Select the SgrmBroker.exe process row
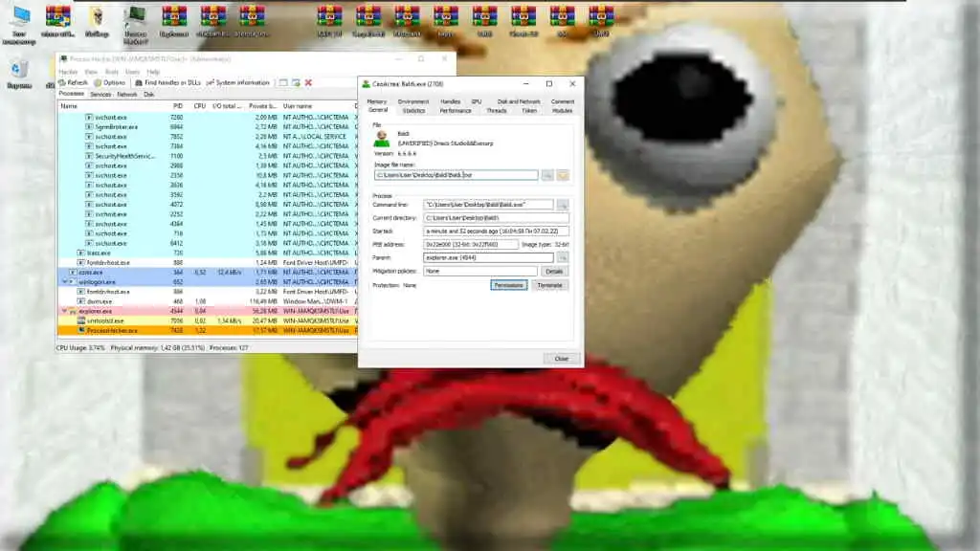This screenshot has width=980, height=551. (x=207, y=127)
